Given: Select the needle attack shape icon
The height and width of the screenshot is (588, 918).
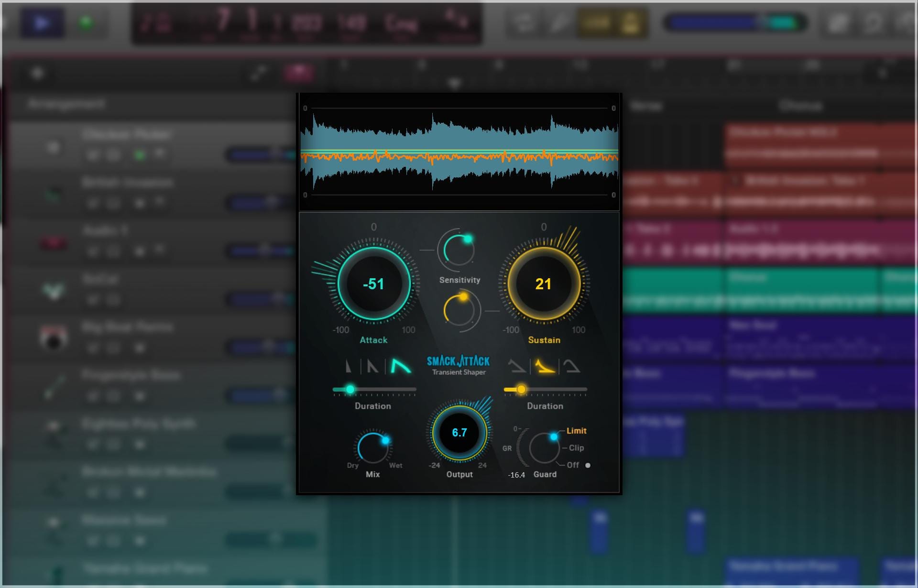Looking at the screenshot, I should [349, 366].
